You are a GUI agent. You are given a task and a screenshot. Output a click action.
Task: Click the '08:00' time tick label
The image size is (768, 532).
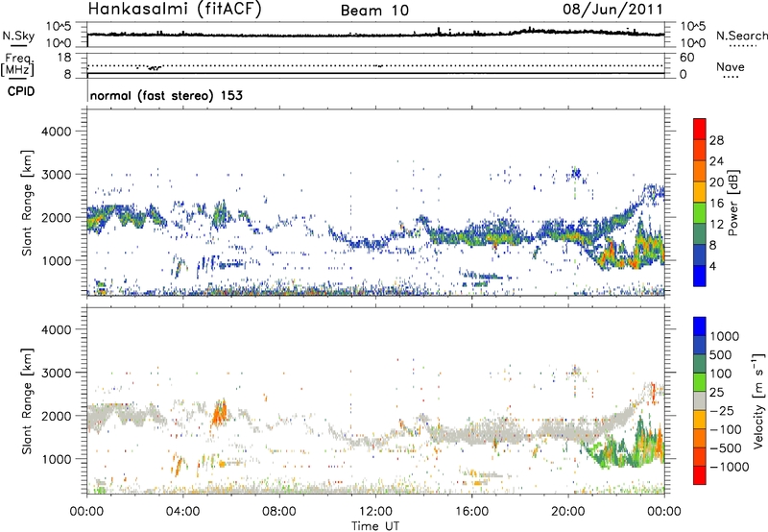pyautogui.click(x=278, y=512)
